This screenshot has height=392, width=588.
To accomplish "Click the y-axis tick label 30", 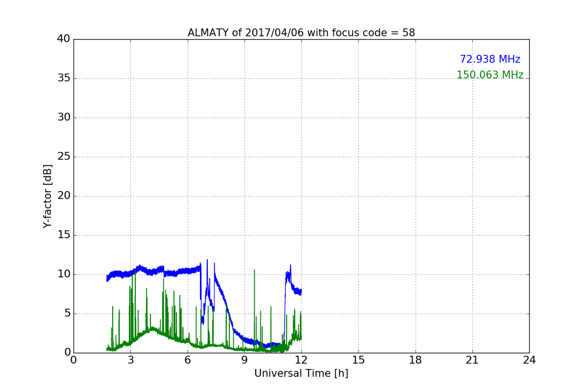I will (x=64, y=118).
